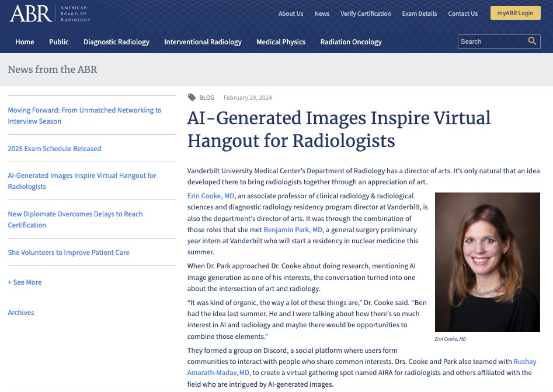Click Erin Cooke portrait photo

(x=488, y=262)
